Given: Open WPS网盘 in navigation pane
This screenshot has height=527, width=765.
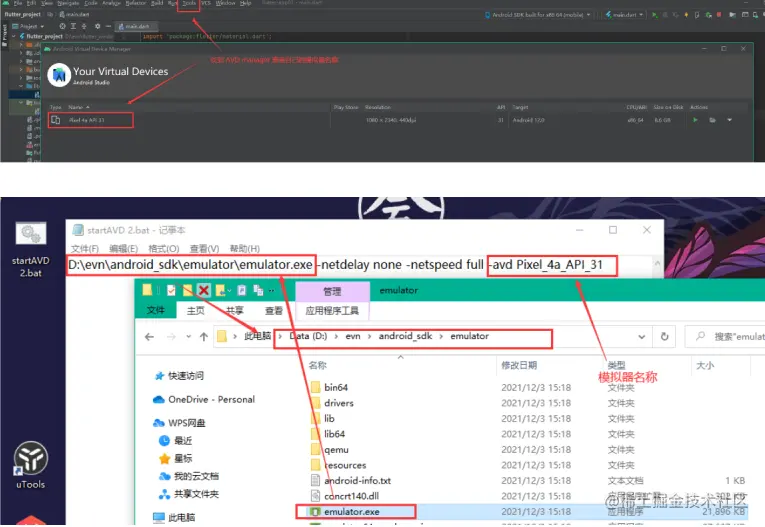Looking at the screenshot, I should [179, 423].
